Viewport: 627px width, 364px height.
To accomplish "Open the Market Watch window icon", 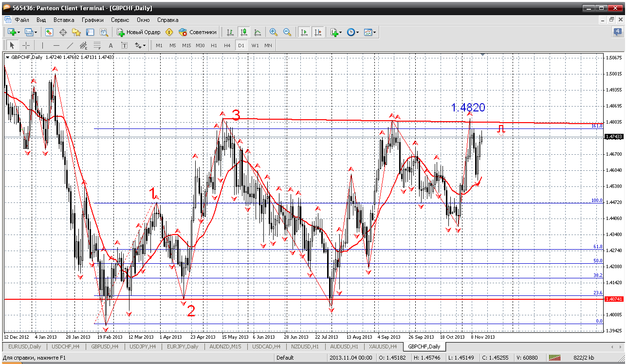I will pos(49,32).
